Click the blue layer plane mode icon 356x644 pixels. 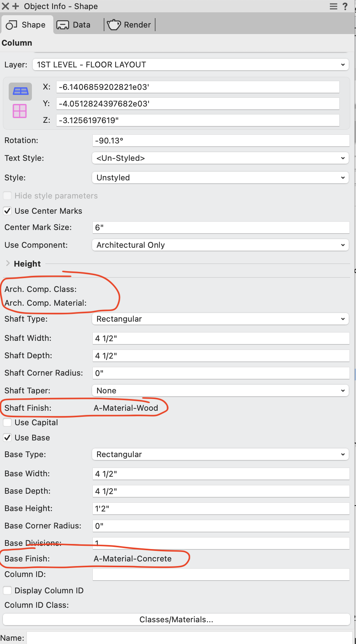tap(20, 91)
